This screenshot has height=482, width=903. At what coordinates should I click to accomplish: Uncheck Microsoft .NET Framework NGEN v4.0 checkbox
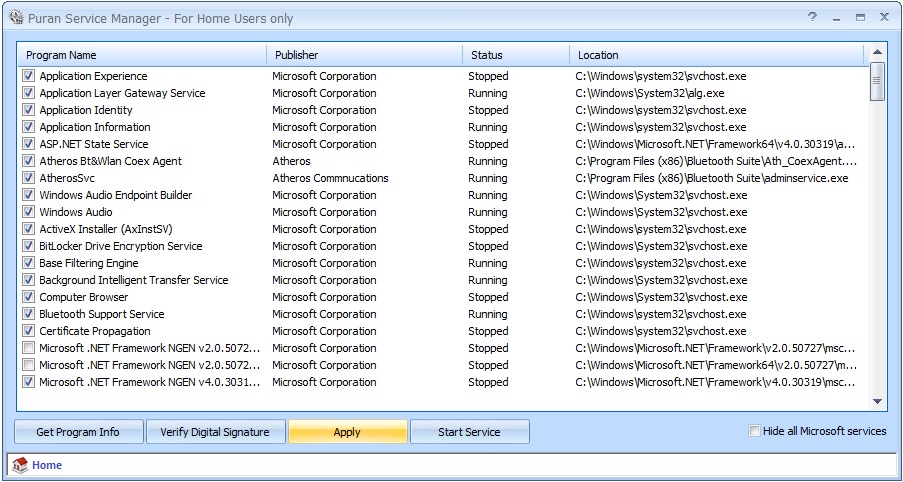[x=28, y=381]
